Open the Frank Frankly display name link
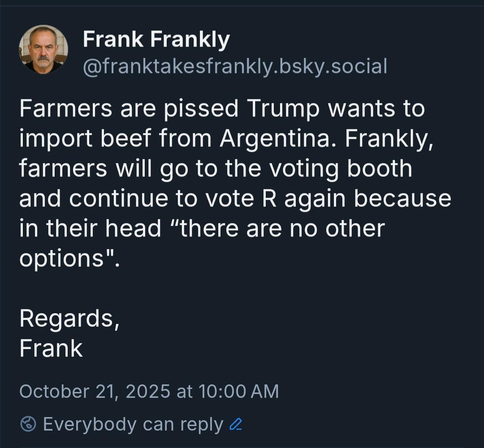This screenshot has width=484, height=448. tap(156, 40)
